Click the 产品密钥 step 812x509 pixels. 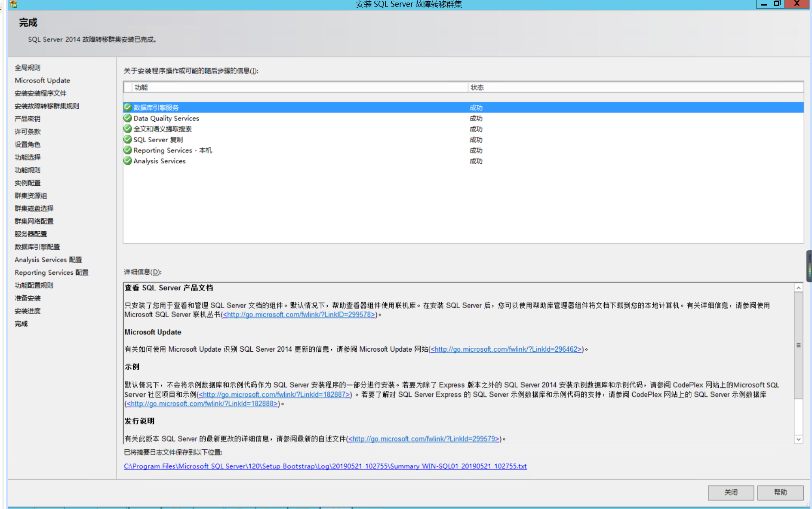(x=28, y=119)
